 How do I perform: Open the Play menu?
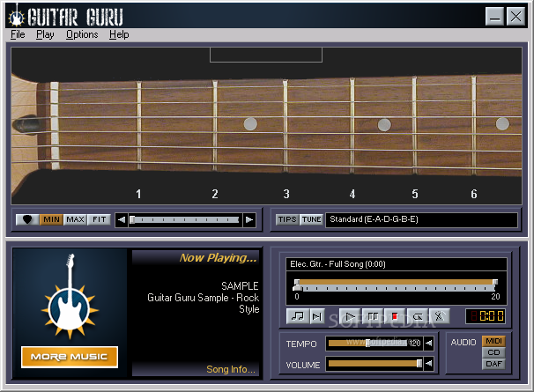click(x=45, y=34)
